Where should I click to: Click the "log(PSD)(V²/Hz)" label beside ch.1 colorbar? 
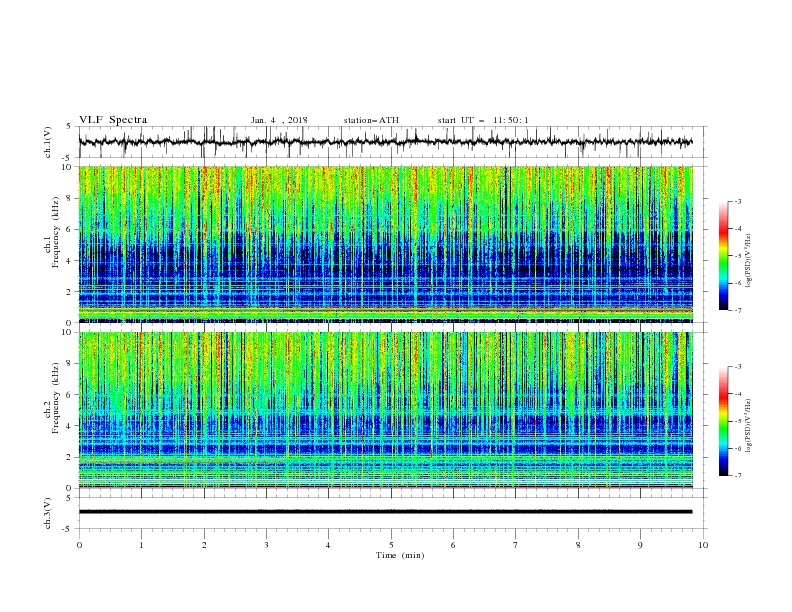click(x=748, y=261)
